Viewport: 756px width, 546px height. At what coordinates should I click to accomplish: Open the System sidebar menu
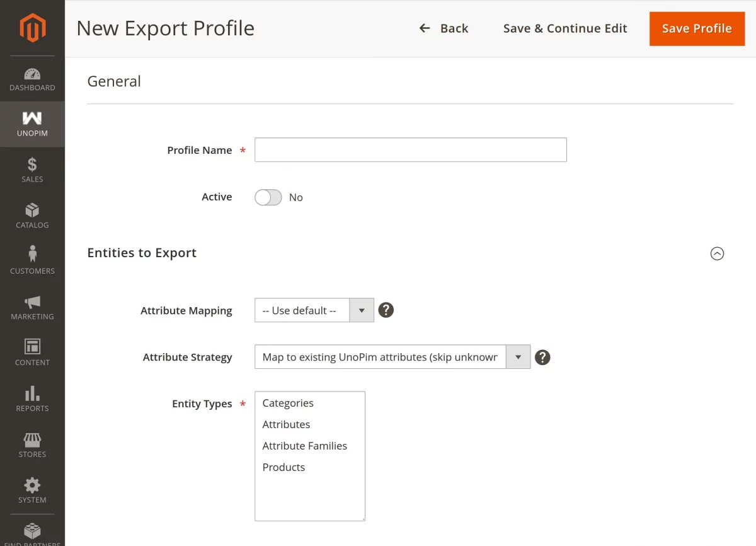32,491
